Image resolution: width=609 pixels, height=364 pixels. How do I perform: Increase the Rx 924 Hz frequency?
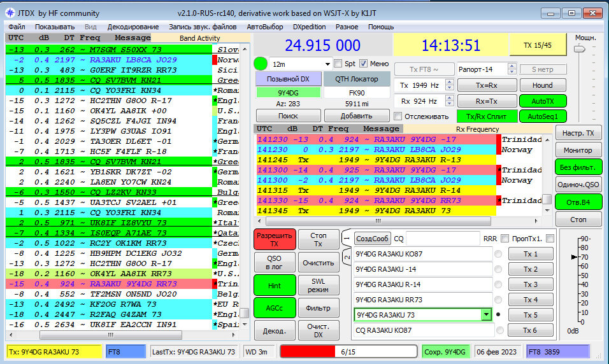[x=449, y=98]
